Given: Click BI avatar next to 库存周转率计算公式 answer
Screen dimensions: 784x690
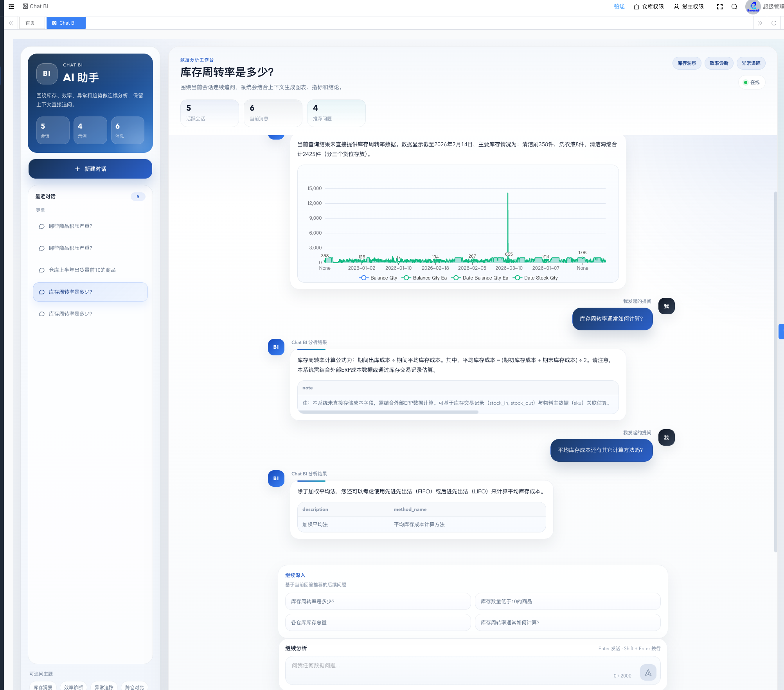Looking at the screenshot, I should (x=276, y=347).
